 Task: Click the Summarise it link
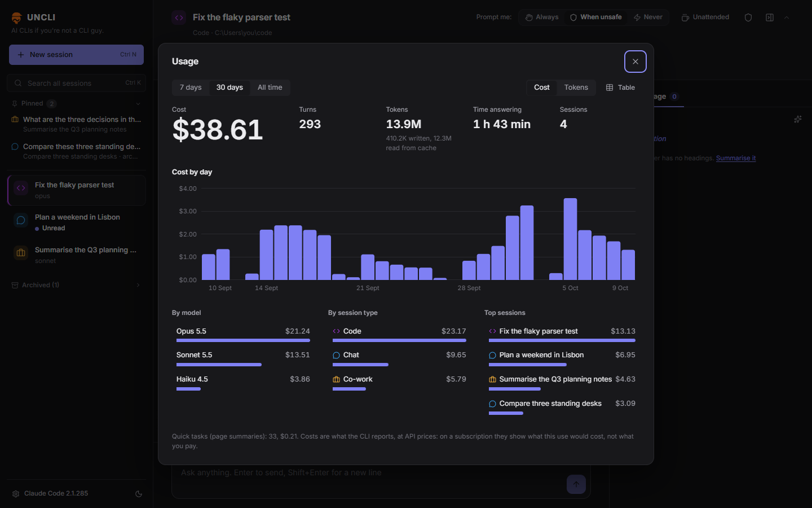pyautogui.click(x=736, y=158)
